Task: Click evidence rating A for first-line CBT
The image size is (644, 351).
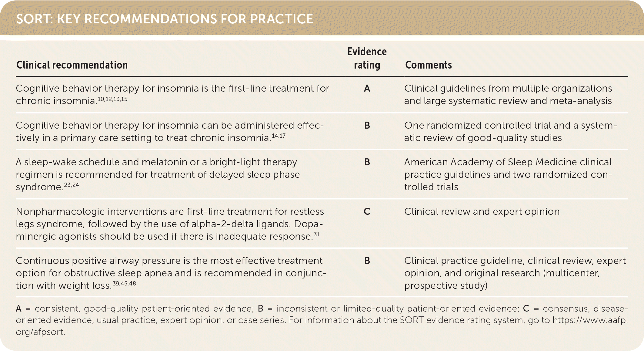Action: [367, 88]
